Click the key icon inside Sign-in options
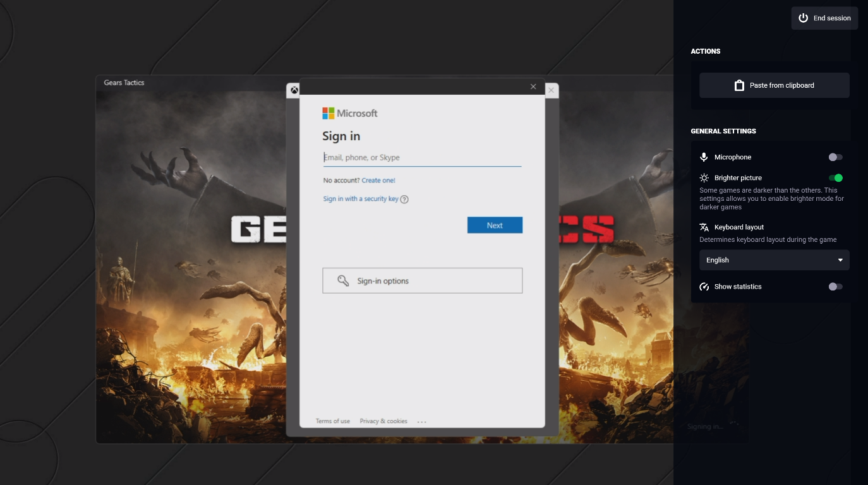This screenshot has width=868, height=485. click(x=344, y=280)
